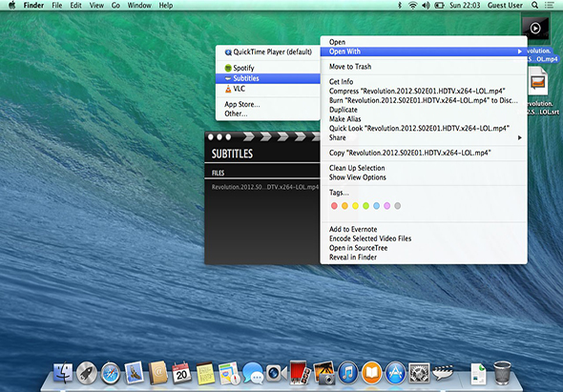Open the document stack in dock
Screen dimensions: 563x392
[x=478, y=374]
